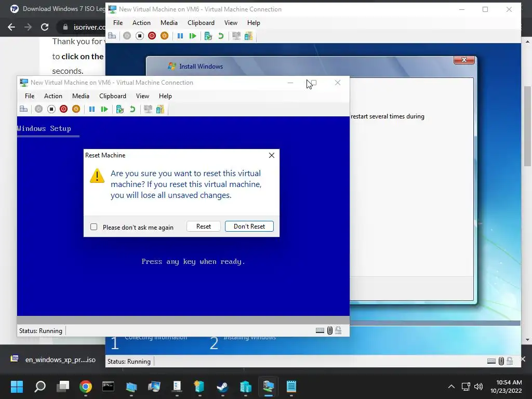Confirm with the Reset button in dialog
Image resolution: width=532 pixels, height=399 pixels.
click(204, 227)
